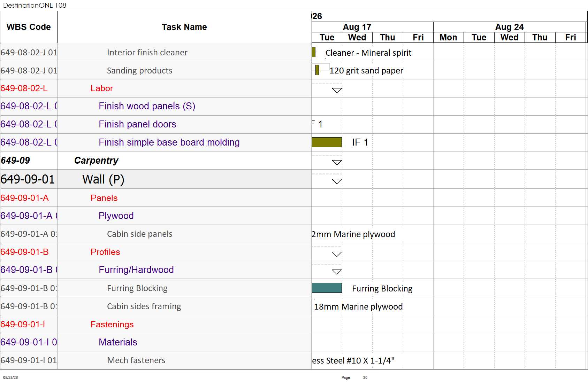Click WBS code 649-09
The height and width of the screenshot is (382, 588).
15,161
